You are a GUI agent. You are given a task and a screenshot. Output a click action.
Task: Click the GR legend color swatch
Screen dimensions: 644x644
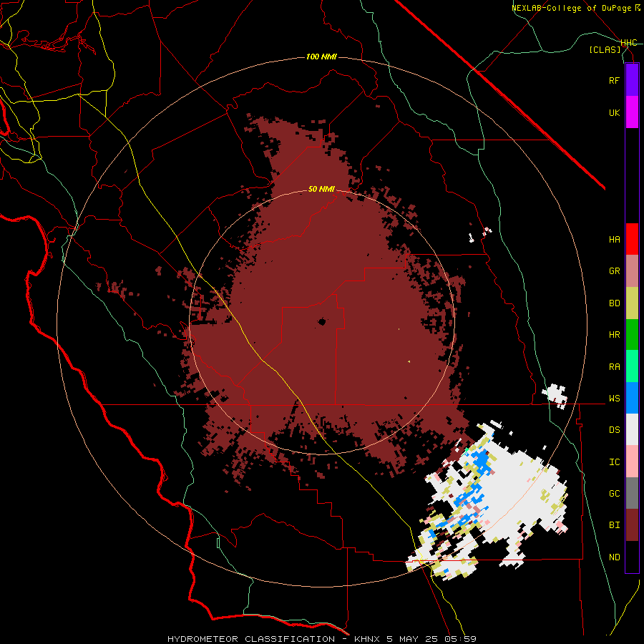click(632, 271)
